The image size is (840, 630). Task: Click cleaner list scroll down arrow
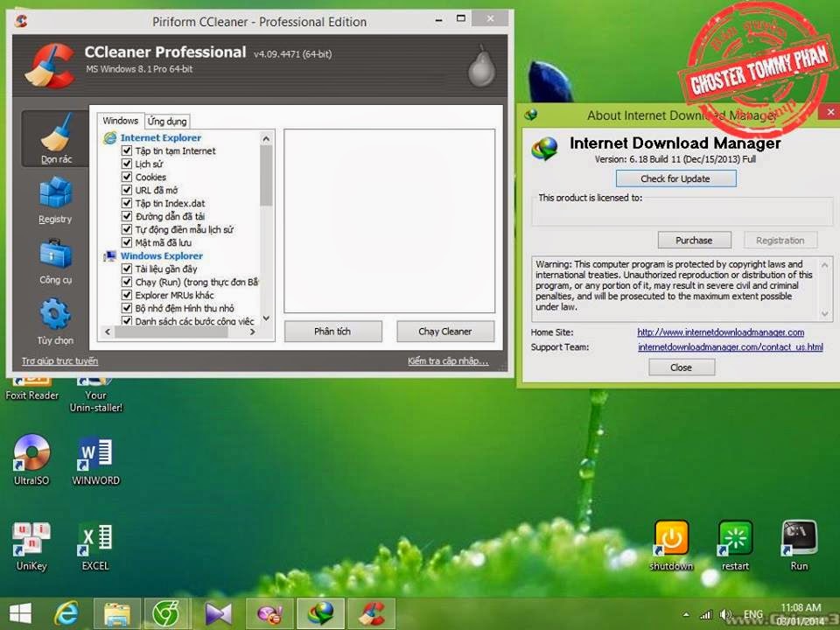point(266,318)
